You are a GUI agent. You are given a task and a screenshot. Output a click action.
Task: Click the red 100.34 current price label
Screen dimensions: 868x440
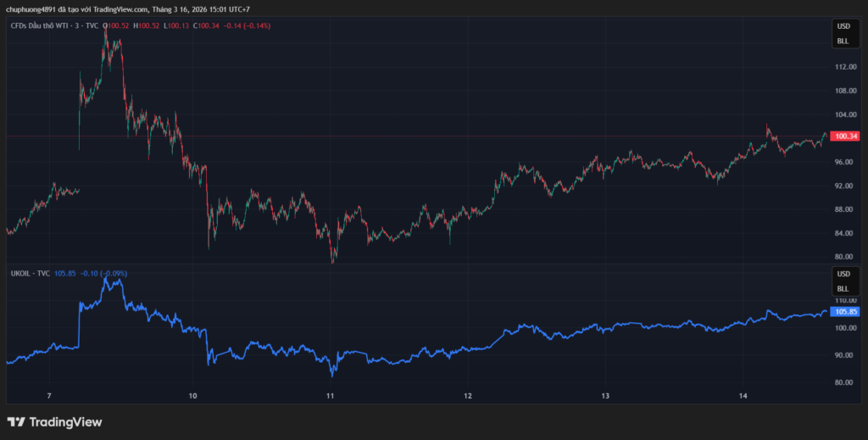pos(845,136)
